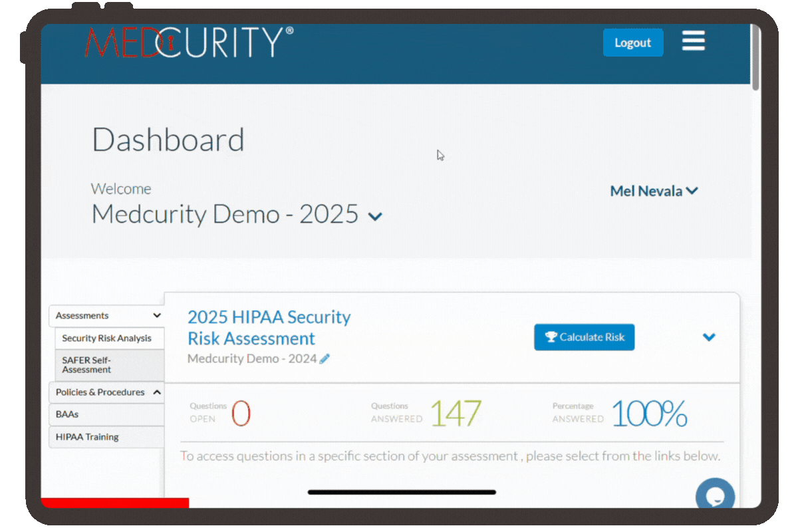
Task: Open the hamburger menu icon
Action: click(693, 41)
